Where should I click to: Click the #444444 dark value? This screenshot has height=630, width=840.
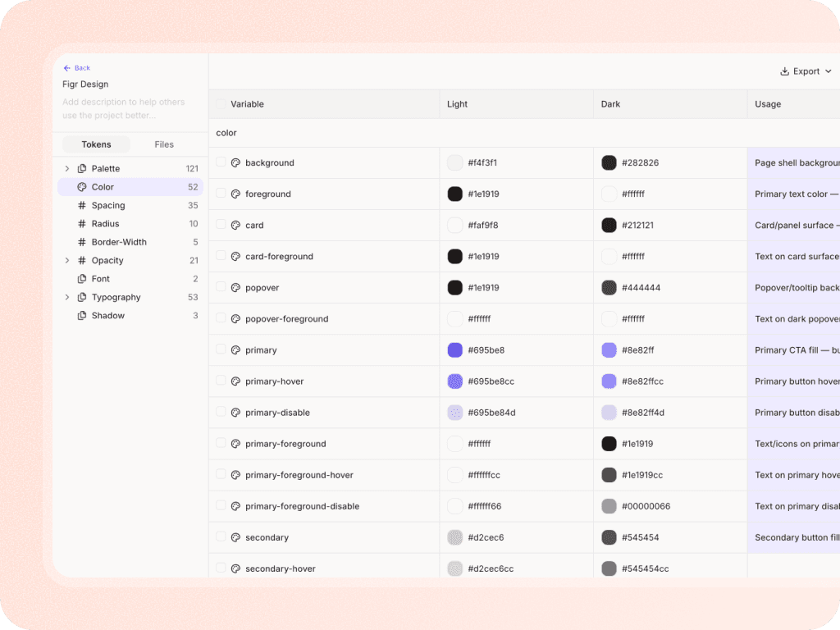coord(641,288)
